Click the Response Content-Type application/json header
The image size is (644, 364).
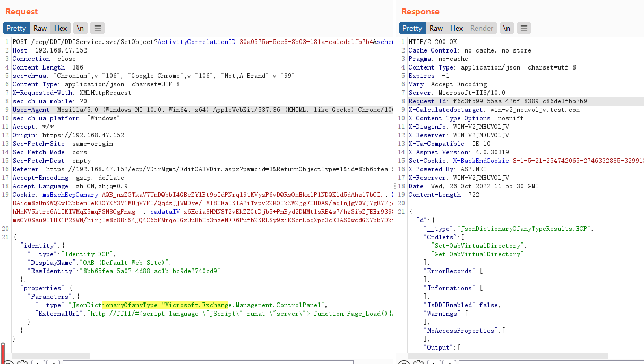(492, 67)
